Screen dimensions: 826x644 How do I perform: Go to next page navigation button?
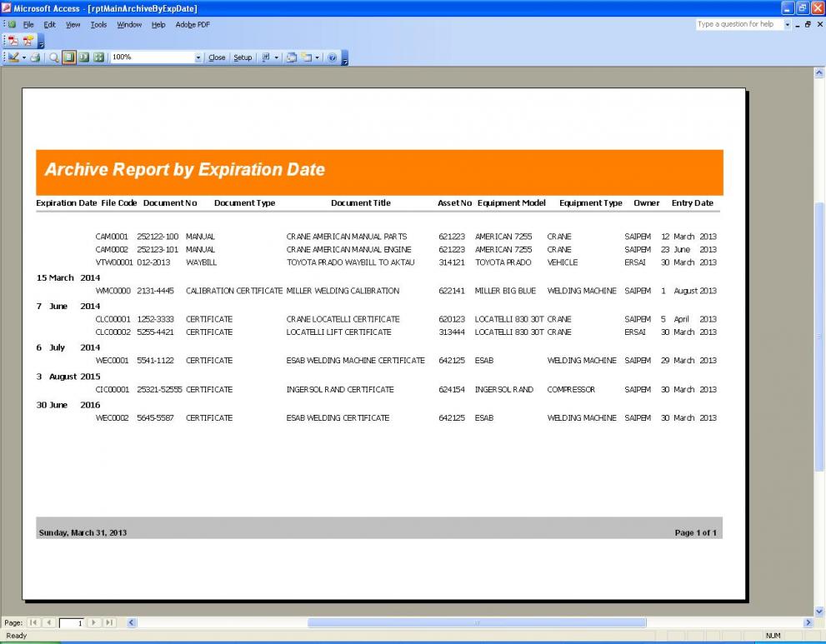93,622
